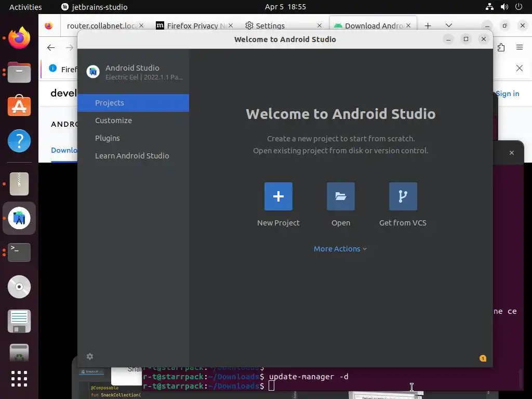Switch to Firefox Privacy Notice tab
The width and height of the screenshot is (532, 399).
point(194,26)
